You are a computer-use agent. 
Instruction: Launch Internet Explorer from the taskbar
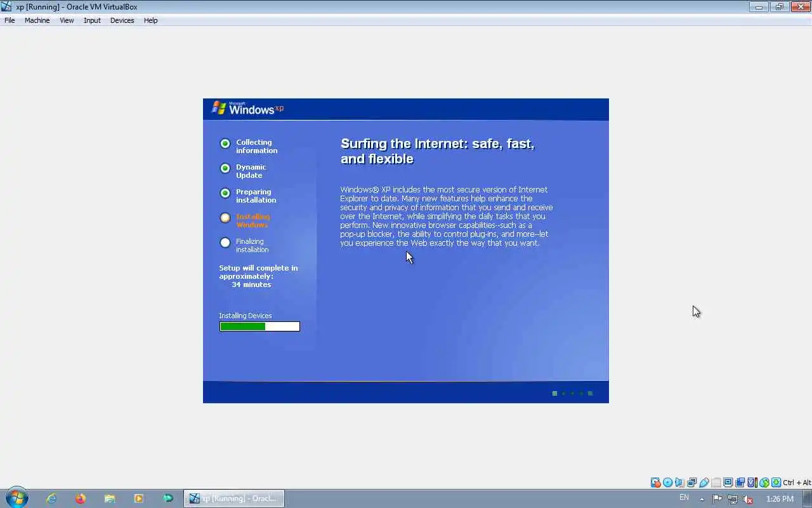coord(51,498)
